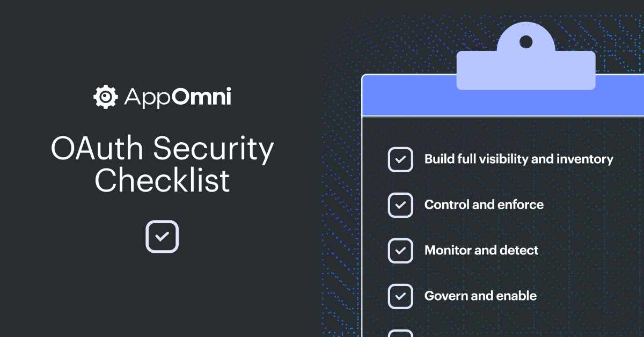Click the bold "Omni" part of the logo

tap(203, 97)
